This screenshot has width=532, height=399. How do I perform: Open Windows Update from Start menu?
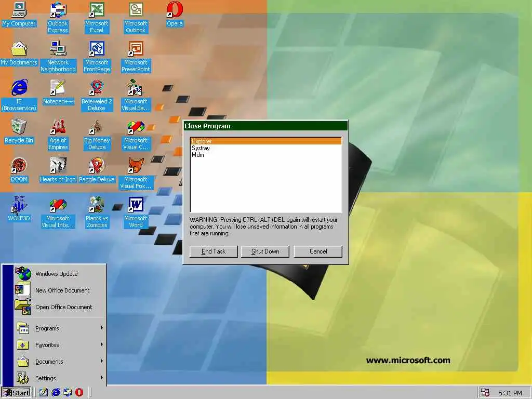pyautogui.click(x=60, y=274)
